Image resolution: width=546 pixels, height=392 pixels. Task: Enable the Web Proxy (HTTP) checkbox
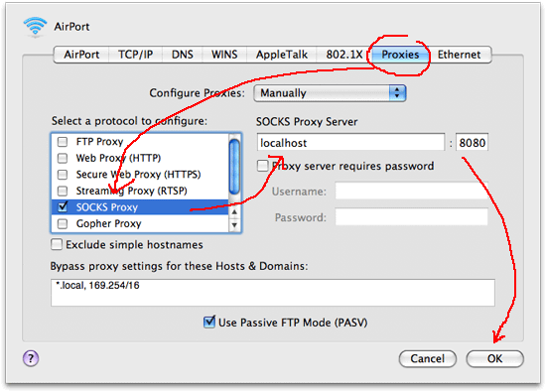click(x=63, y=158)
